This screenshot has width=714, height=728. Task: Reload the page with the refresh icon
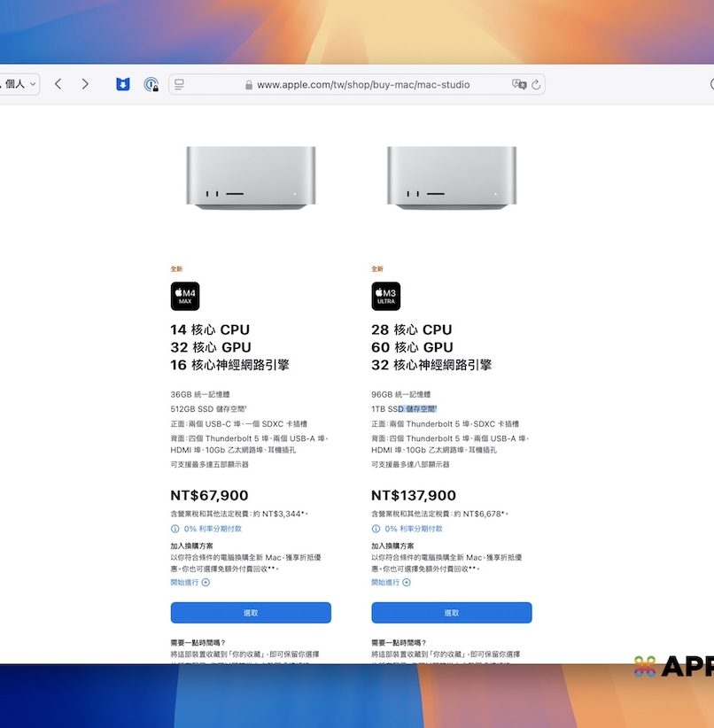tap(536, 84)
